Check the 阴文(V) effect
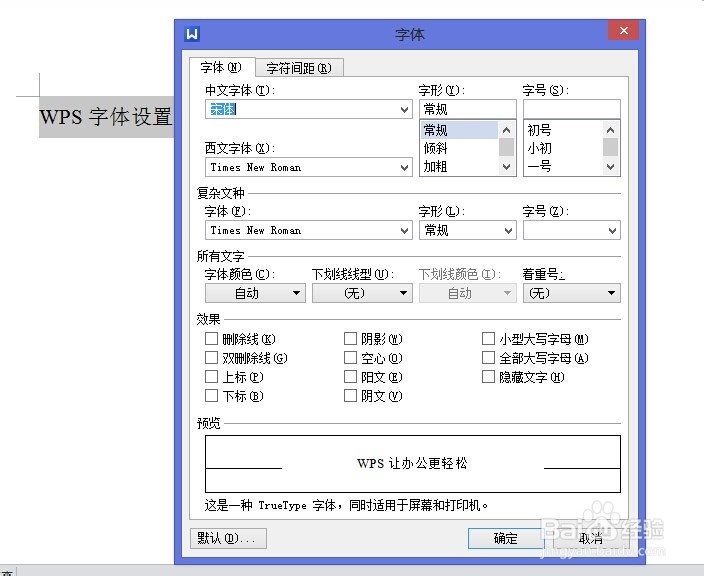The height and width of the screenshot is (576, 704). click(350, 396)
